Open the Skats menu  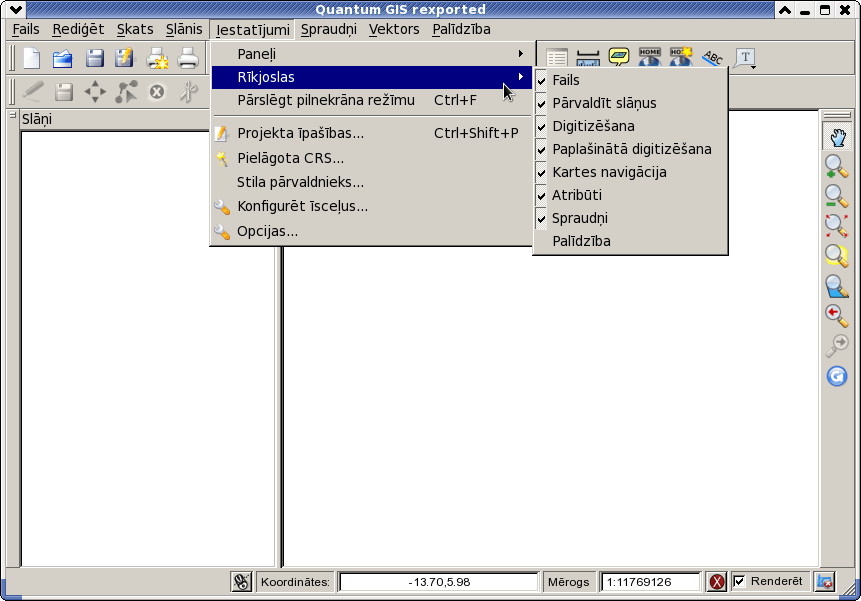point(135,29)
